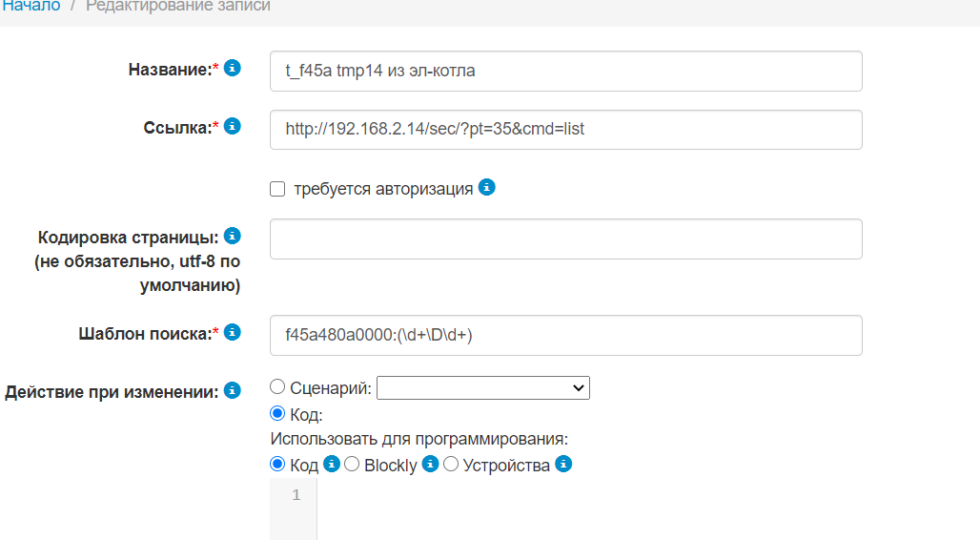This screenshot has width=980, height=540.
Task: Open the Сценарий dropdown list
Action: click(x=483, y=388)
